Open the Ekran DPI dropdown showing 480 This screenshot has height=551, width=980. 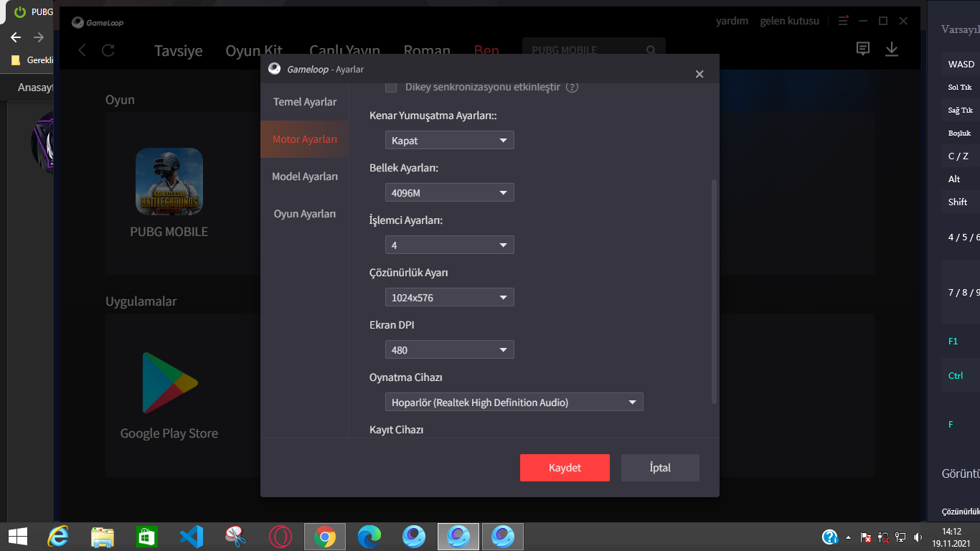(450, 349)
